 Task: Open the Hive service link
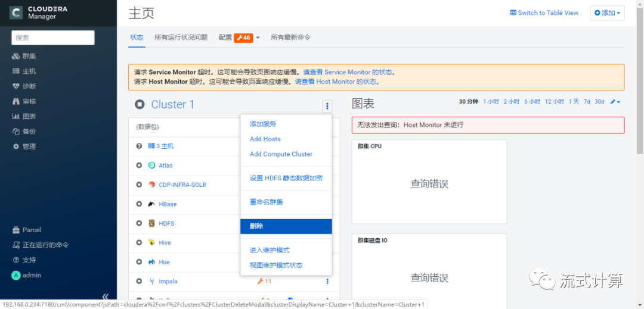165,242
